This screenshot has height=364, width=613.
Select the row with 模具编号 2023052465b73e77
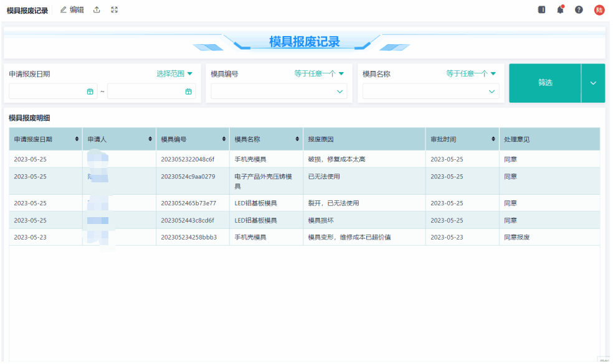(188, 203)
